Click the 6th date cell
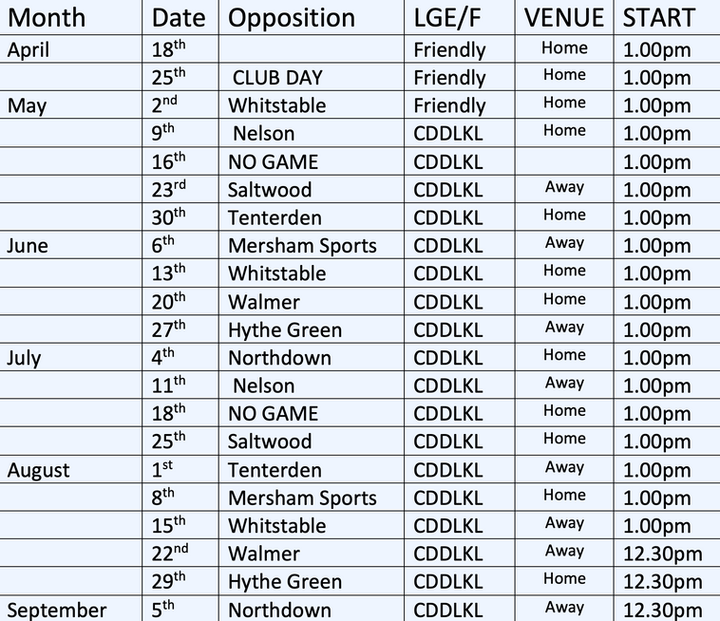This screenshot has width=720, height=621. (164, 245)
